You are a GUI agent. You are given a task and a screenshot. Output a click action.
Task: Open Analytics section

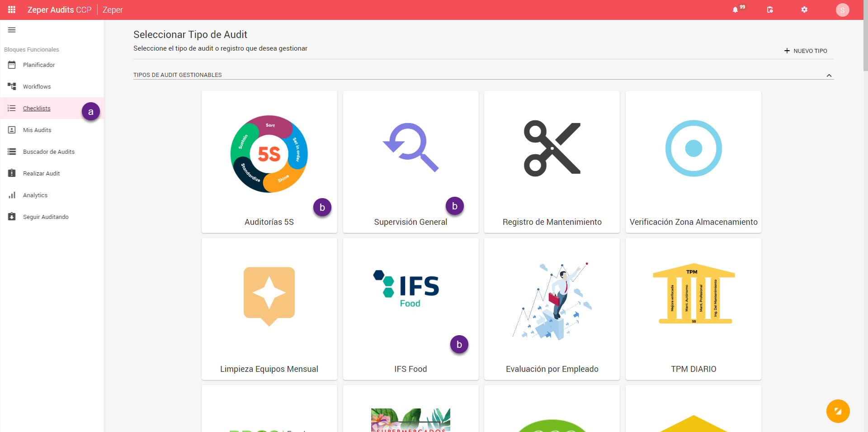(x=52, y=195)
